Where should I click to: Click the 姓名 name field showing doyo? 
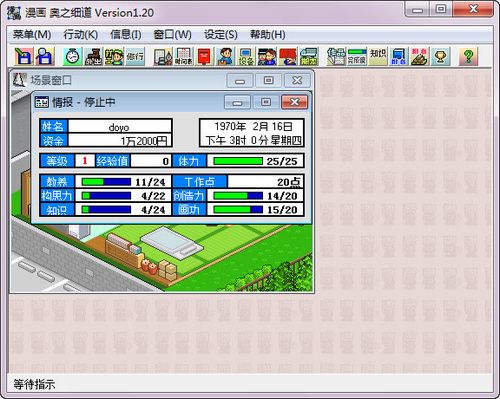click(120, 127)
